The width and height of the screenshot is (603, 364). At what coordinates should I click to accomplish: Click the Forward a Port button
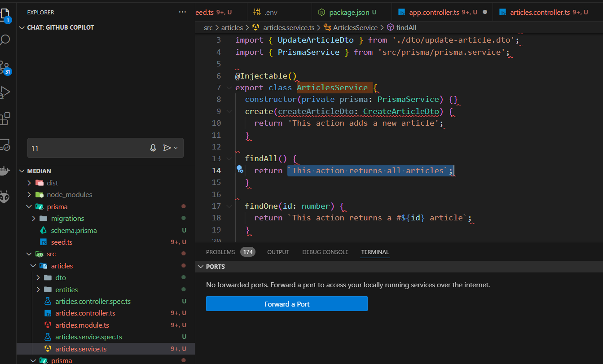[x=287, y=304]
